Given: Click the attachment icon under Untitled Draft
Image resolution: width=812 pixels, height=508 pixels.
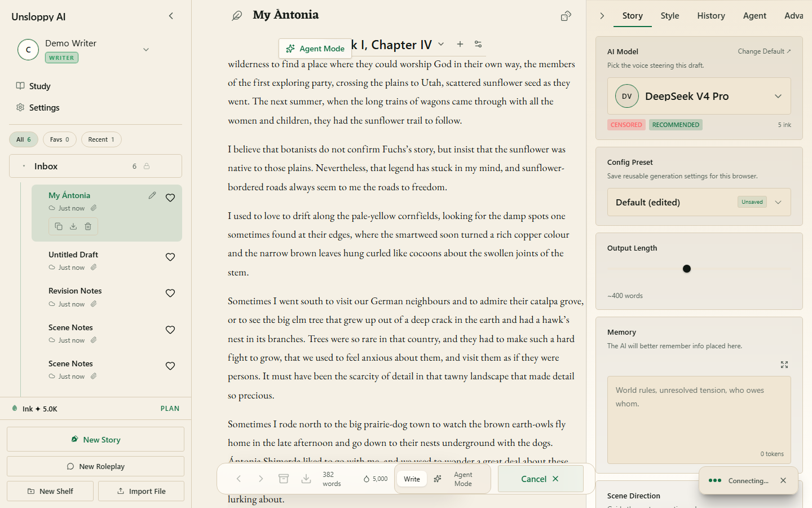Looking at the screenshot, I should tap(94, 267).
